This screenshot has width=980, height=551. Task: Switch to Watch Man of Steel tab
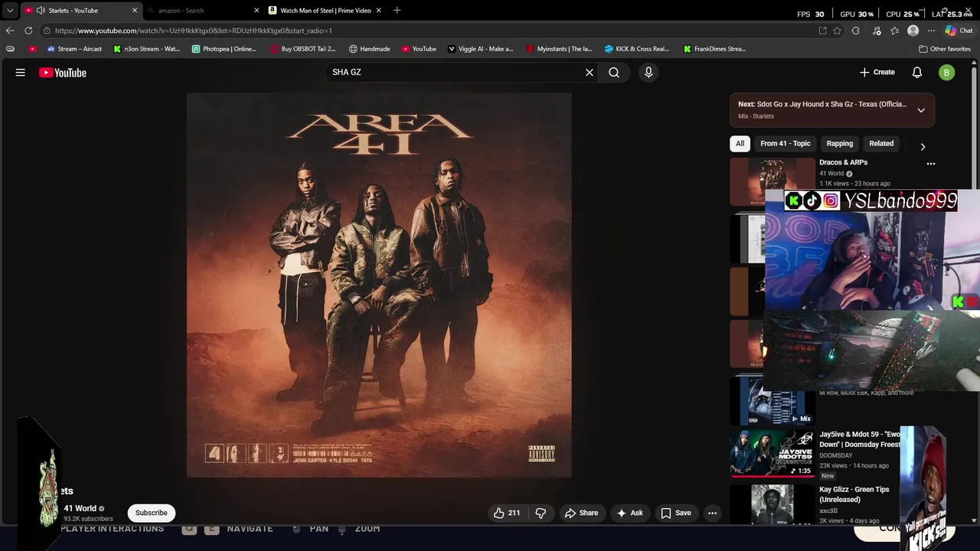[325, 11]
